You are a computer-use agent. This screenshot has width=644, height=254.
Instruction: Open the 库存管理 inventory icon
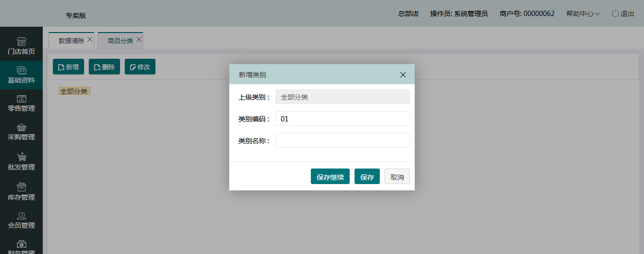[21, 187]
